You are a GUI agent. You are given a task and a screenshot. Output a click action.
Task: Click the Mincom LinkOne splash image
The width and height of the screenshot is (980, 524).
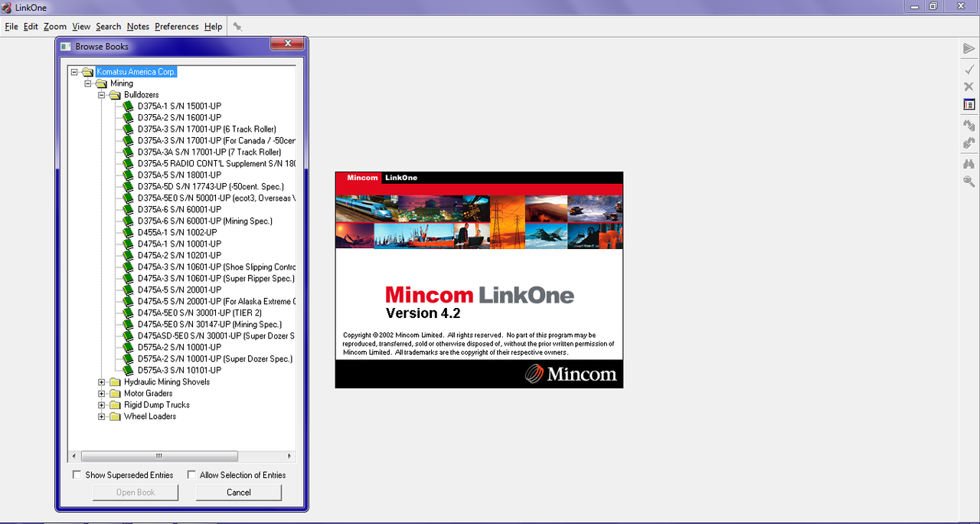click(x=479, y=280)
